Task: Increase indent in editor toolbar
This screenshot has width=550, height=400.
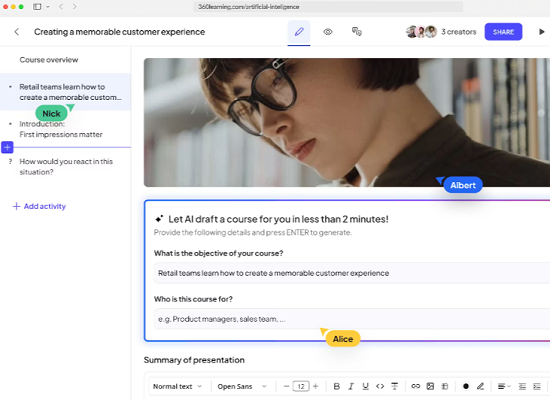Action: click(537, 386)
